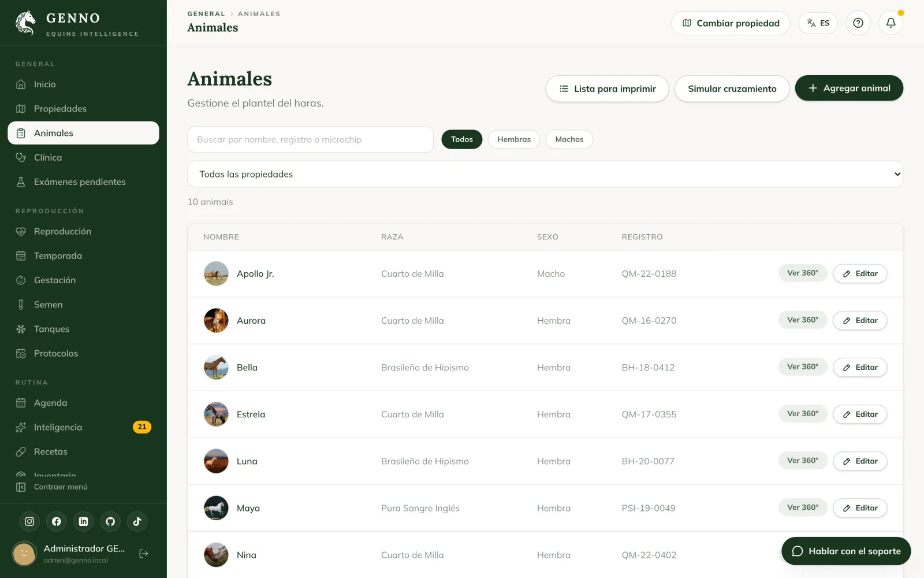Open Hablar con el soporte chat
924x578 pixels.
(x=846, y=551)
